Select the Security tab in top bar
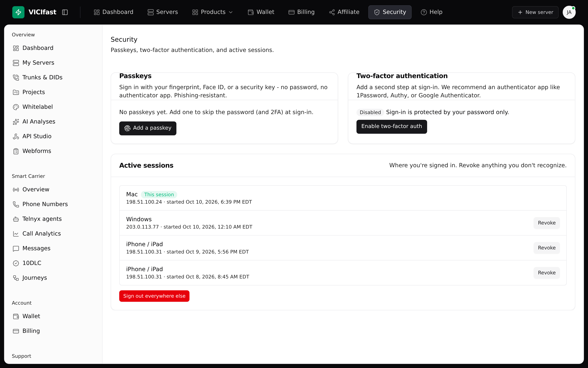Image resolution: width=588 pixels, height=368 pixels. click(390, 12)
